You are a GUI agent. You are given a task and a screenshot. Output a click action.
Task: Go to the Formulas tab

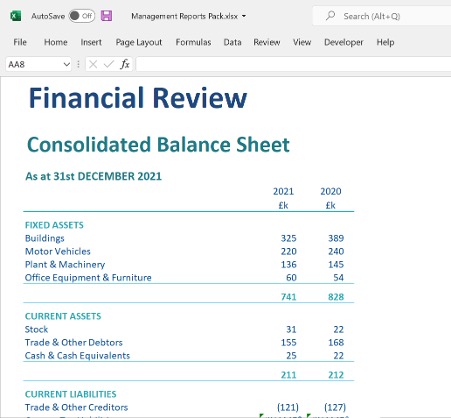[x=193, y=42]
